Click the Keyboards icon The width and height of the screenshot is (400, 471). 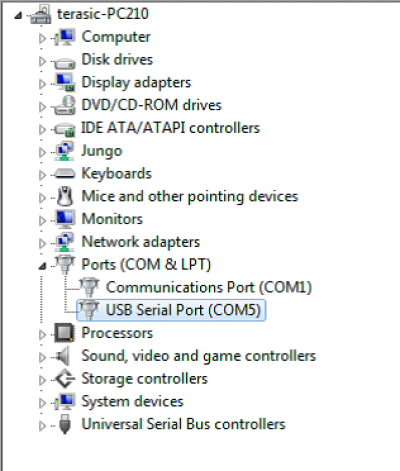pos(65,174)
